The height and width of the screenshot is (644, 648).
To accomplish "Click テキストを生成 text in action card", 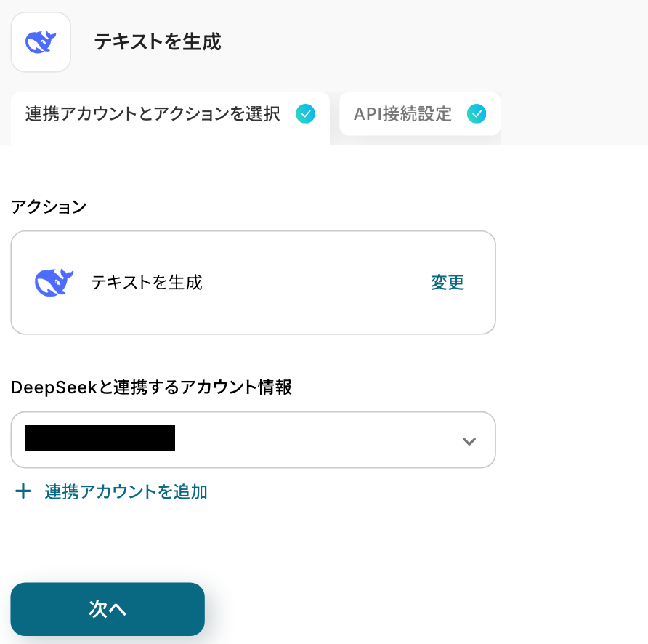I will [146, 282].
